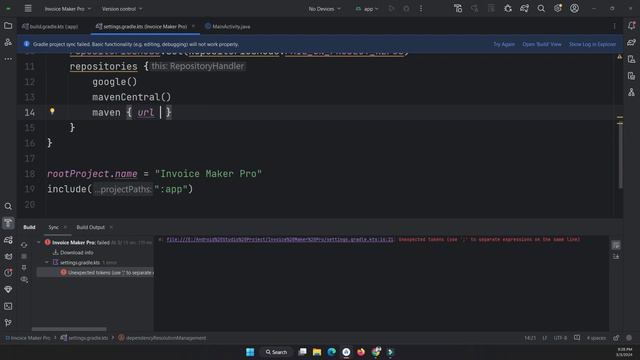
Task: Collapse the Invoice Maker Pro failed node
Action: coord(39,242)
